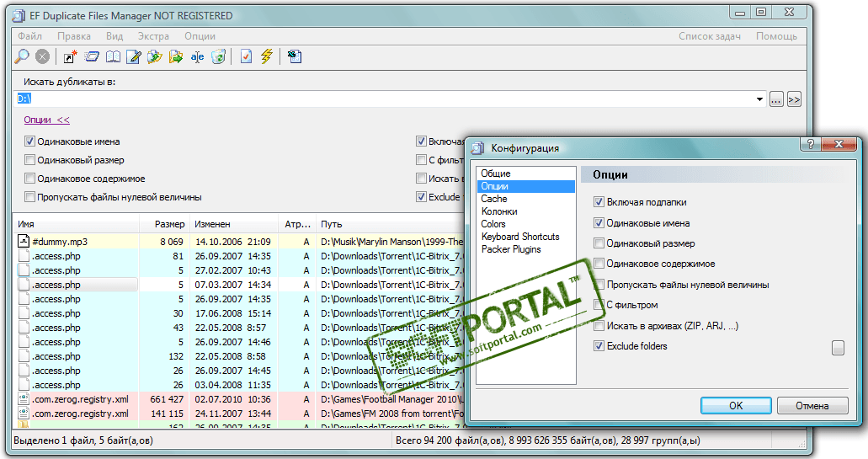The height and width of the screenshot is (459, 868).
Task: Enable Одинаковое содержимое in main window
Action: point(30,179)
